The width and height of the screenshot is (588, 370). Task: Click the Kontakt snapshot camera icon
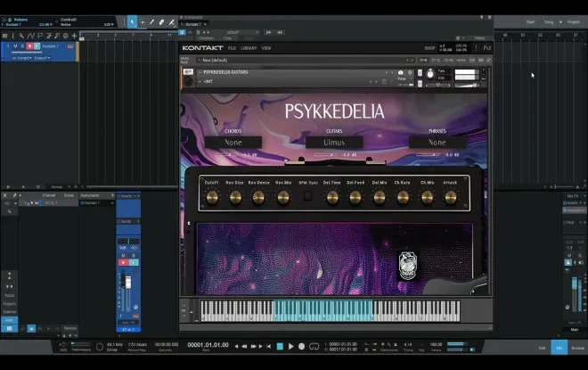[x=401, y=72]
